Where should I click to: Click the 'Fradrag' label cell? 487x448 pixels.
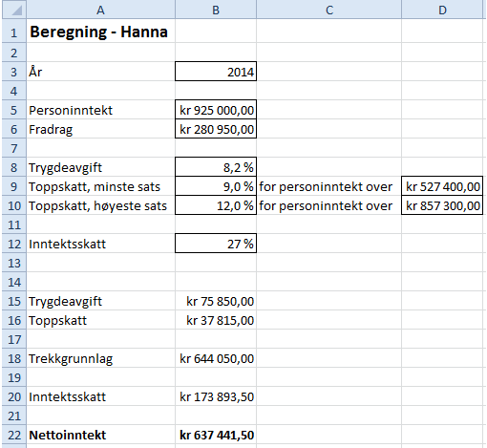point(100,129)
